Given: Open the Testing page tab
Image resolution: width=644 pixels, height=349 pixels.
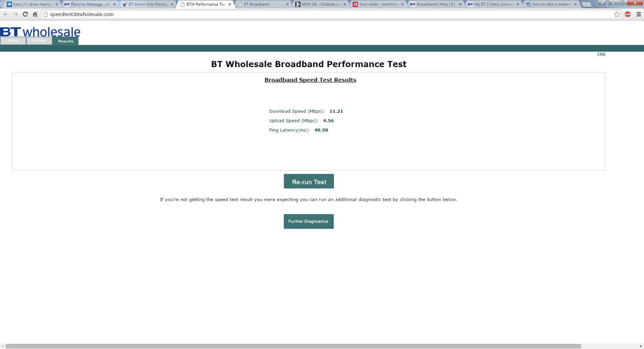Looking at the screenshot, I should (39, 41).
